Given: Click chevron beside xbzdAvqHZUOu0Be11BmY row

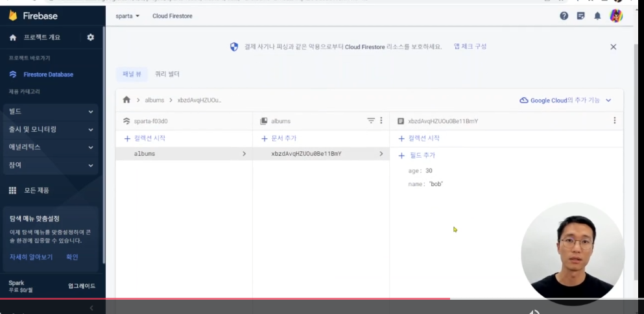Looking at the screenshot, I should point(381,154).
